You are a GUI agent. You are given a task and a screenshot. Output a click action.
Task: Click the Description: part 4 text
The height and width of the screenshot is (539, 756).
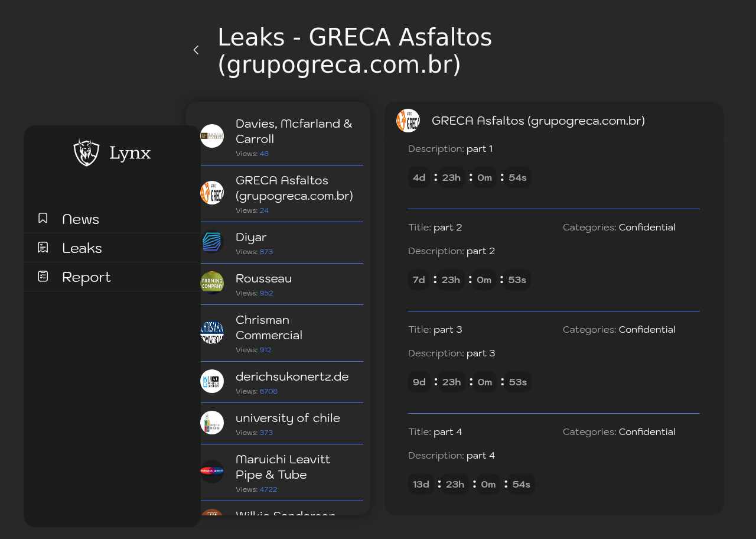tap(452, 456)
